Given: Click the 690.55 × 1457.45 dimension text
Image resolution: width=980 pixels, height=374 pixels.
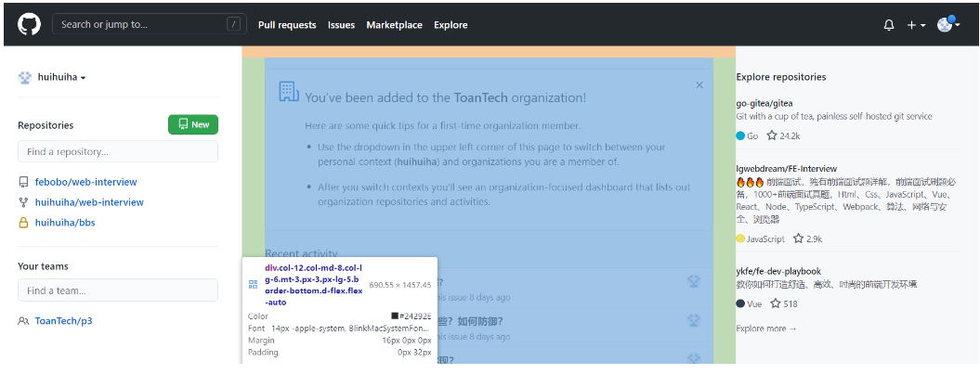Looking at the screenshot, I should click(x=400, y=285).
